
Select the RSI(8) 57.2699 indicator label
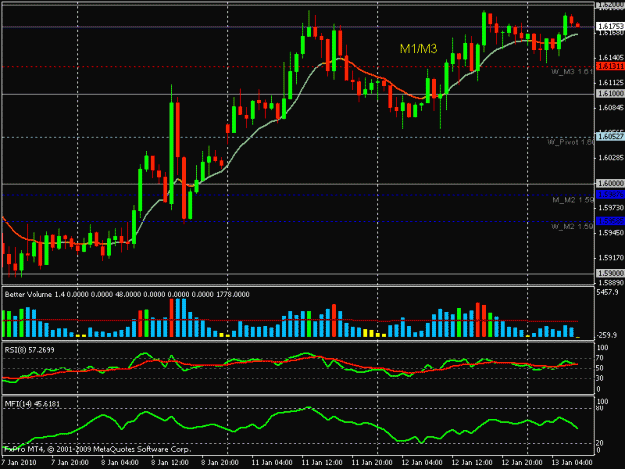tap(29, 350)
